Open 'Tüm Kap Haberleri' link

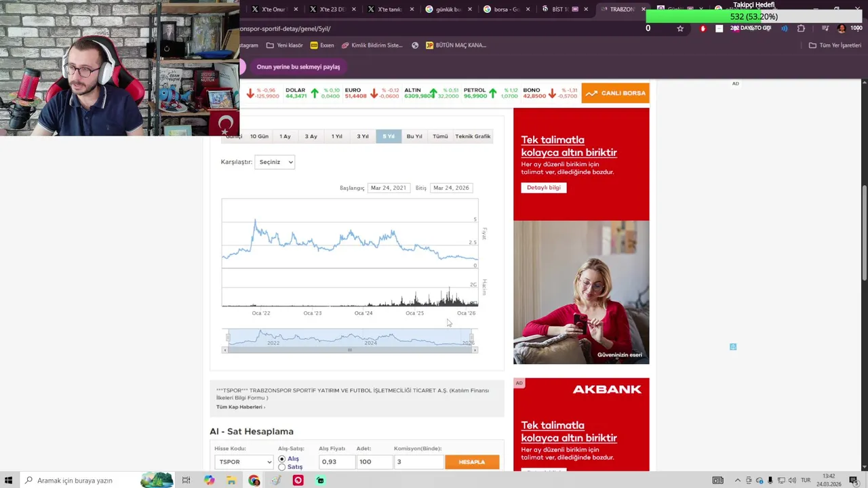point(241,407)
